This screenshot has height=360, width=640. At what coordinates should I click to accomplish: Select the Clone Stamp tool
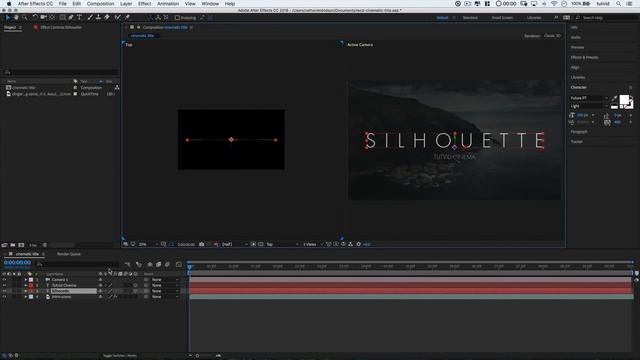98,18
